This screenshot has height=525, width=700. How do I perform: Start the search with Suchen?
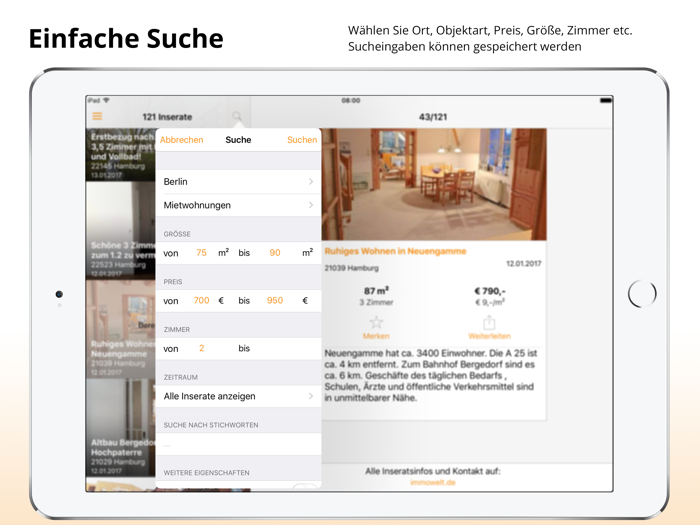(x=302, y=140)
